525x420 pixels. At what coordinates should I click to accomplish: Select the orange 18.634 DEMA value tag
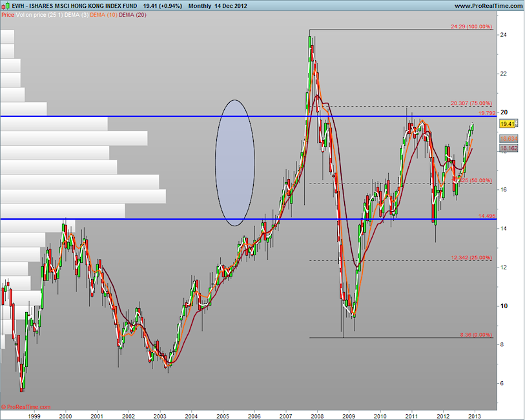coord(509,139)
